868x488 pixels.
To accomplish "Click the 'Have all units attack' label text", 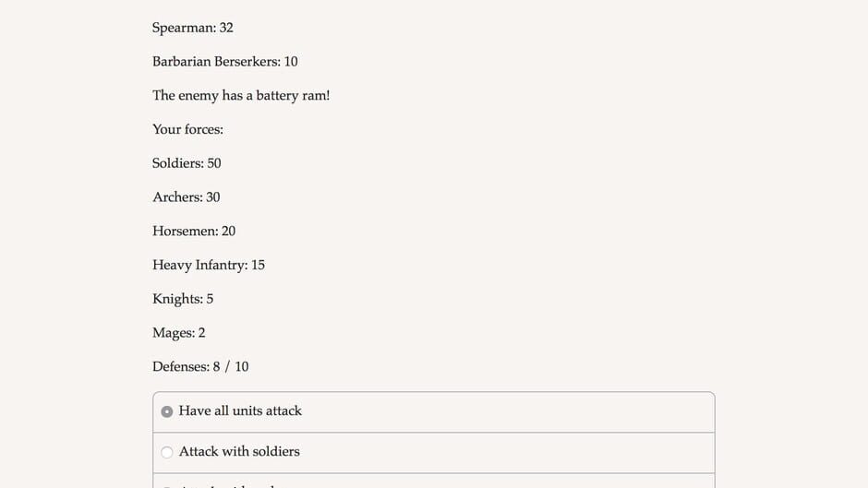I will point(240,411).
